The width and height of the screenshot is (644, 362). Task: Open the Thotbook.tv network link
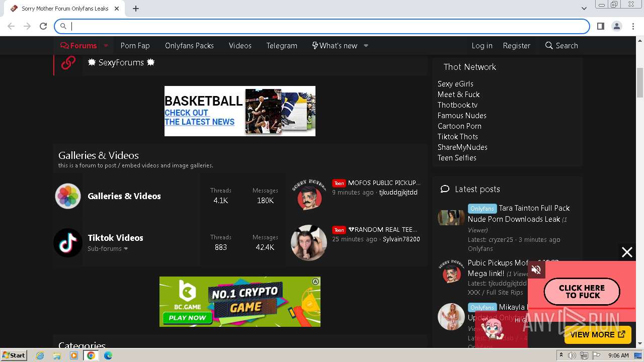457,105
